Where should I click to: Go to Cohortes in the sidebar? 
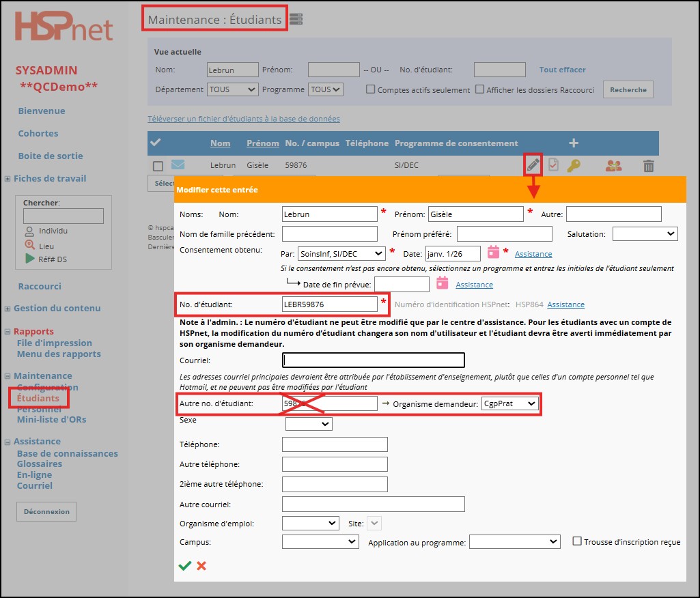(38, 133)
